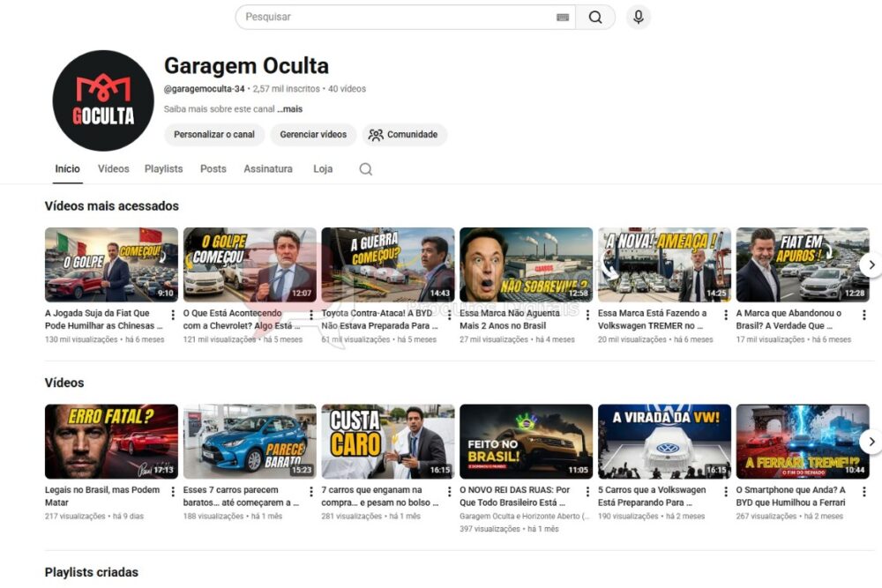882x588 pixels.
Task: Open options menu for 'A Marca que Abandonou' video
Action: pos(864,315)
